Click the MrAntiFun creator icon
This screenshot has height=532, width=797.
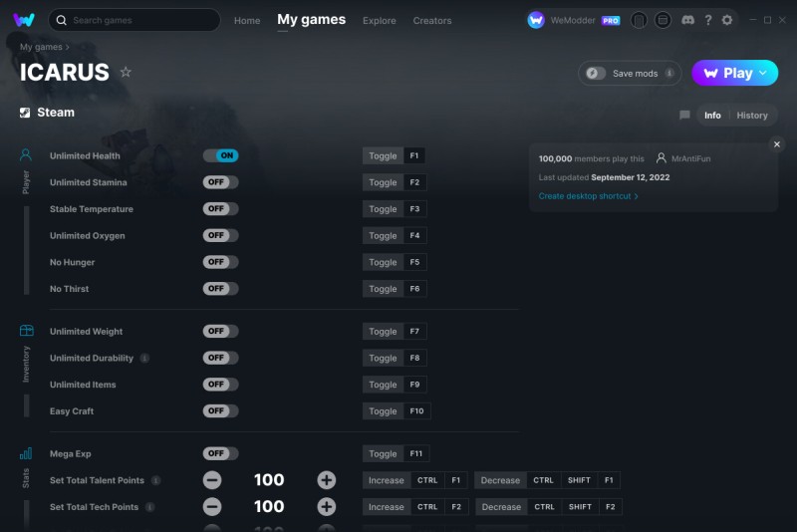[661, 158]
